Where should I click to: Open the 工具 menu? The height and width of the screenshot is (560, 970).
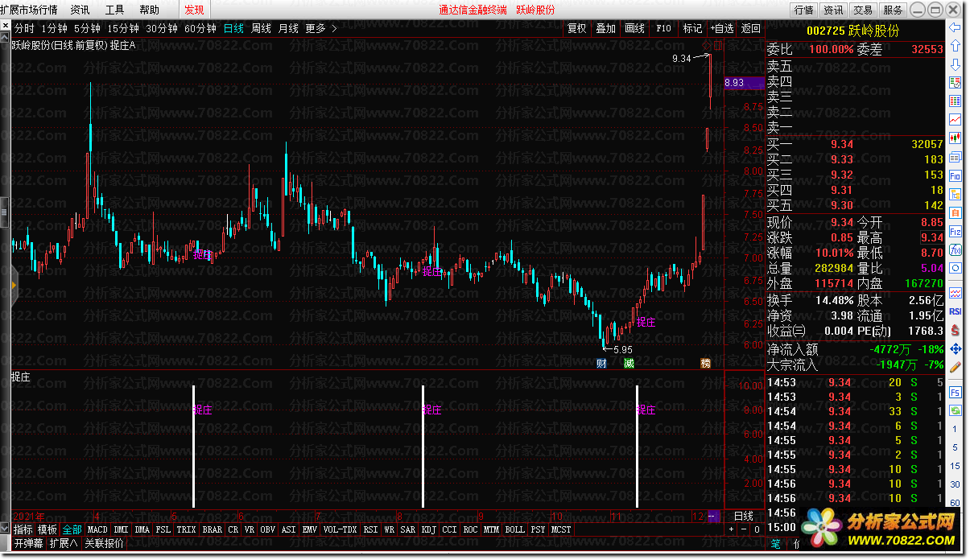click(x=114, y=10)
